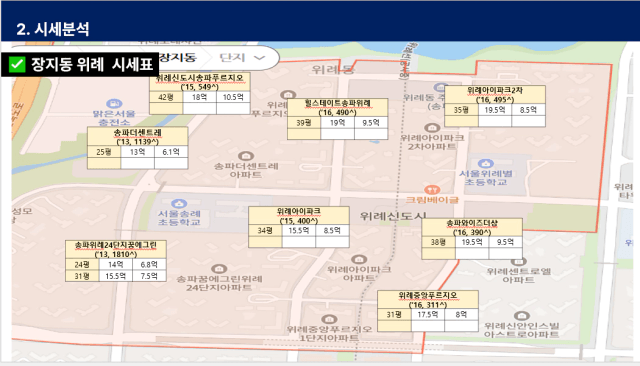Screen dimensions: 640x366
Task: Click the 위례중앙푸르지오 table header
Action: 428,300
